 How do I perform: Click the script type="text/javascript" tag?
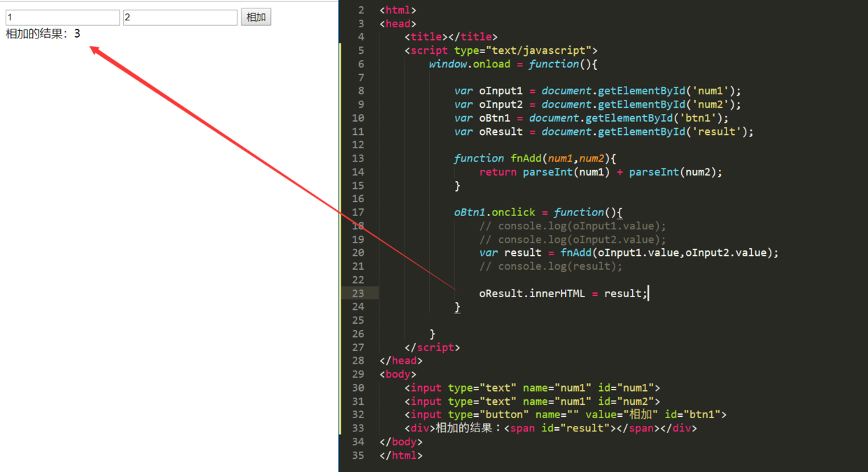click(x=501, y=50)
